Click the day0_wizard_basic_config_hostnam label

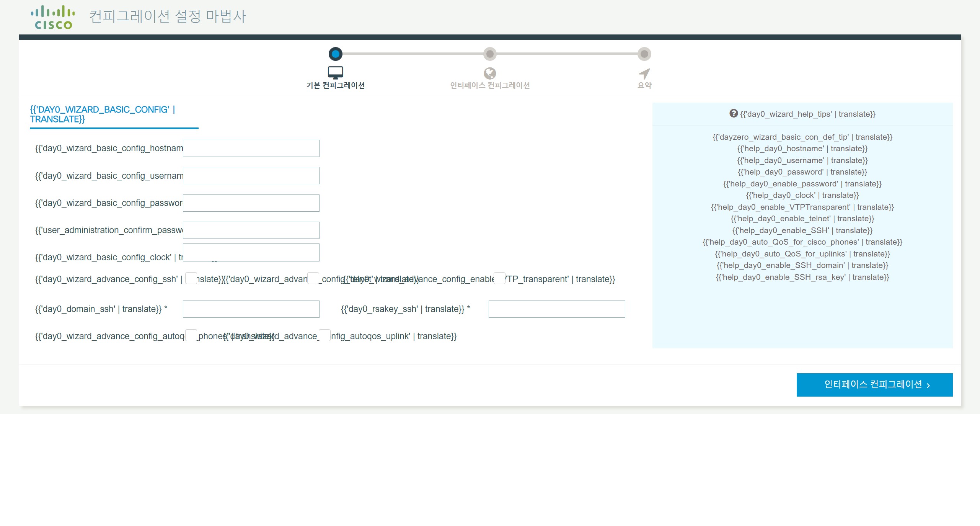coord(109,148)
